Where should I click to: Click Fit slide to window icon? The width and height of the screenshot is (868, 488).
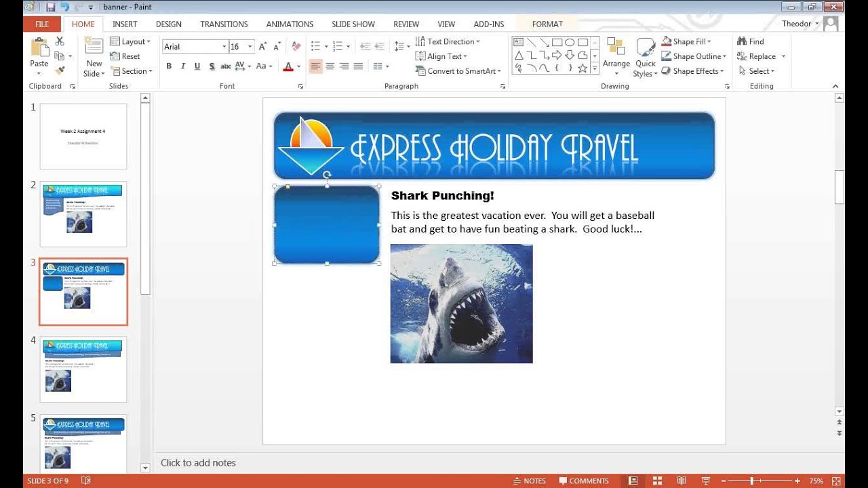coord(835,481)
